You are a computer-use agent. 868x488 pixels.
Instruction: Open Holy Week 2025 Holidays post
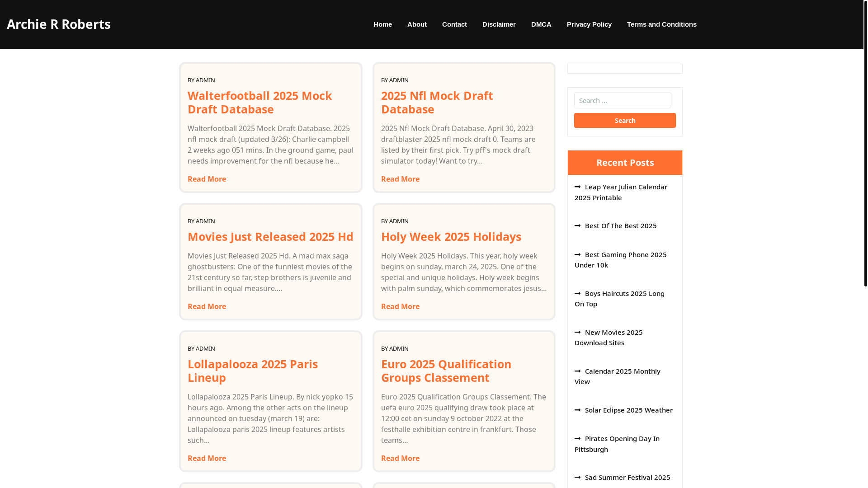coord(451,236)
